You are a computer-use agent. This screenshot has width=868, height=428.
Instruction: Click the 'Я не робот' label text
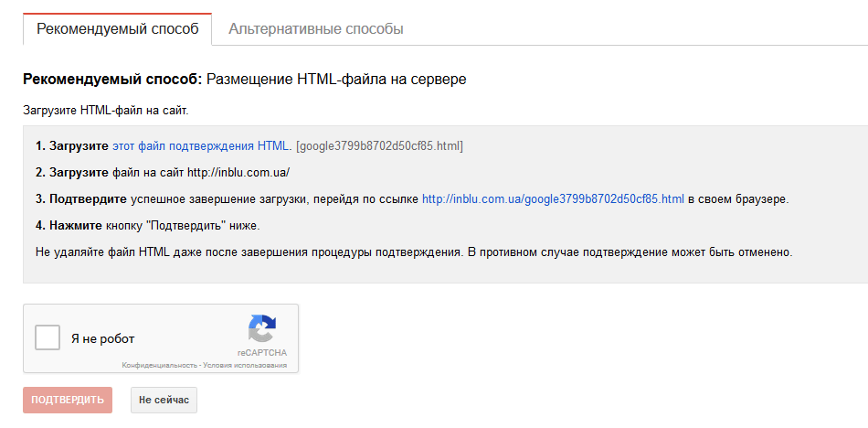[x=103, y=338]
